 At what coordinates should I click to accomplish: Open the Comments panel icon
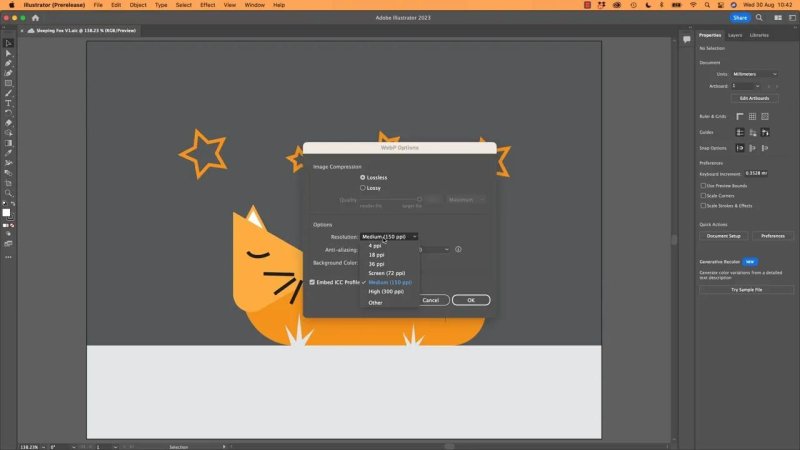(687, 39)
